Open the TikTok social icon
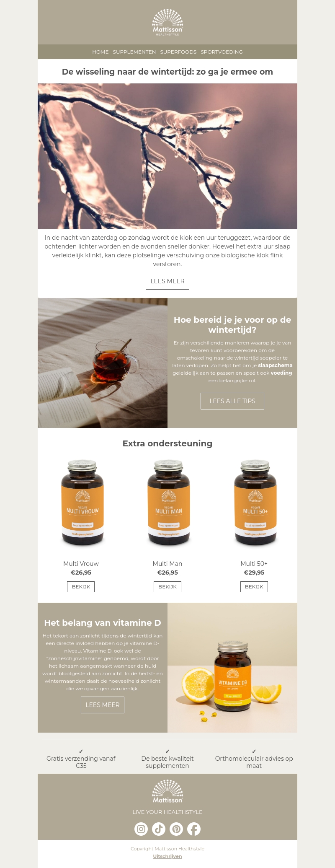This screenshot has height=868, width=335. 159,829
